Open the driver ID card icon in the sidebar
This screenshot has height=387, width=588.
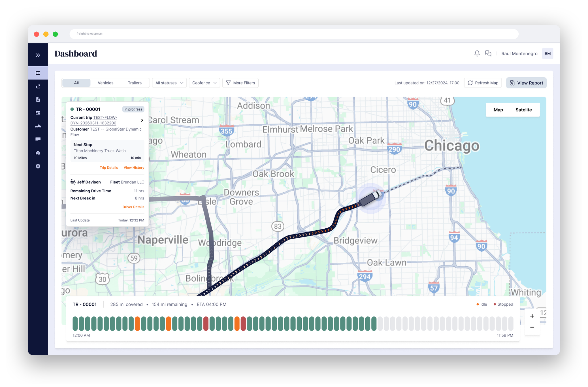click(38, 113)
